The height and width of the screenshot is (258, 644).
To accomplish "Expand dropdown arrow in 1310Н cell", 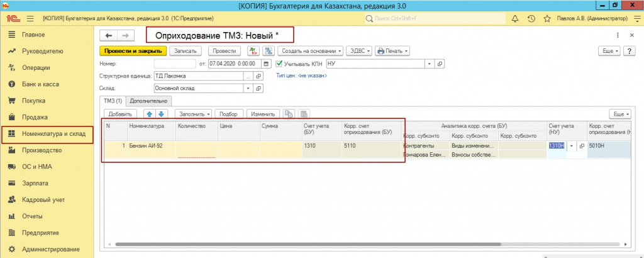I will point(572,146).
